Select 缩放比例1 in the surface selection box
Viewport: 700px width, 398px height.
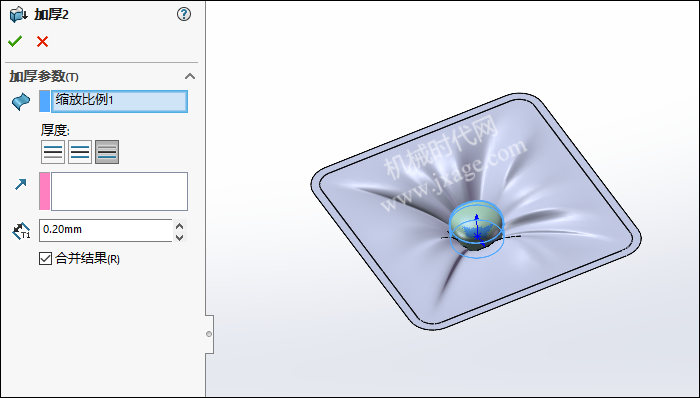click(x=119, y=101)
